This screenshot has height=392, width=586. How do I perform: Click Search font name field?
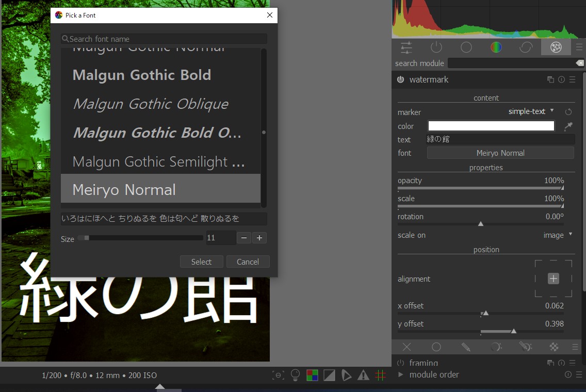[164, 39]
